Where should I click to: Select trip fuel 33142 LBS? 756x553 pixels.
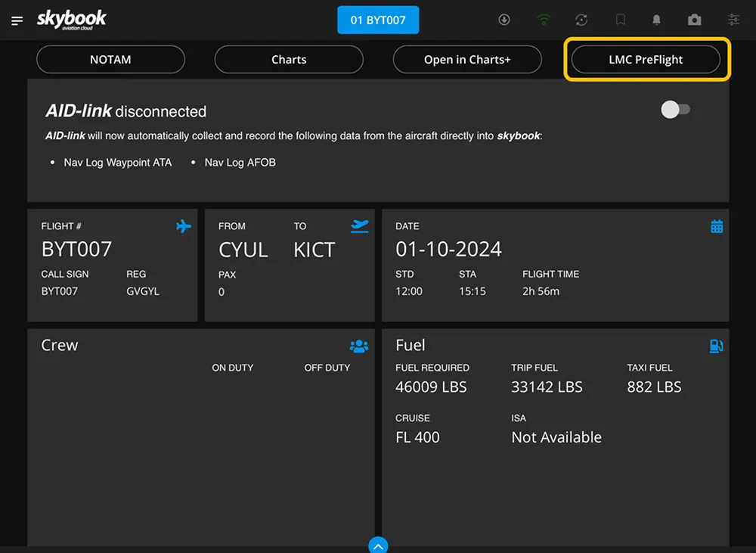tap(547, 387)
